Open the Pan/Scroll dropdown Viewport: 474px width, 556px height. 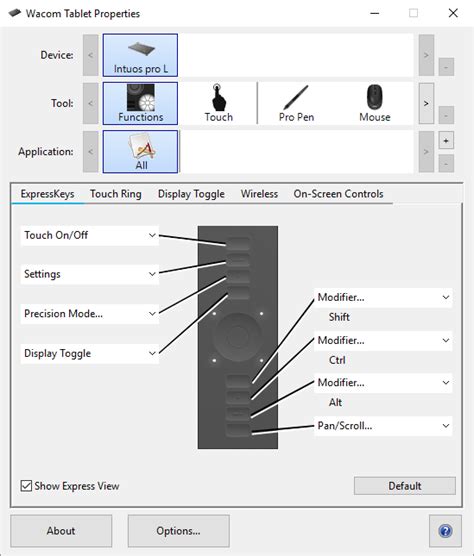coord(383,426)
